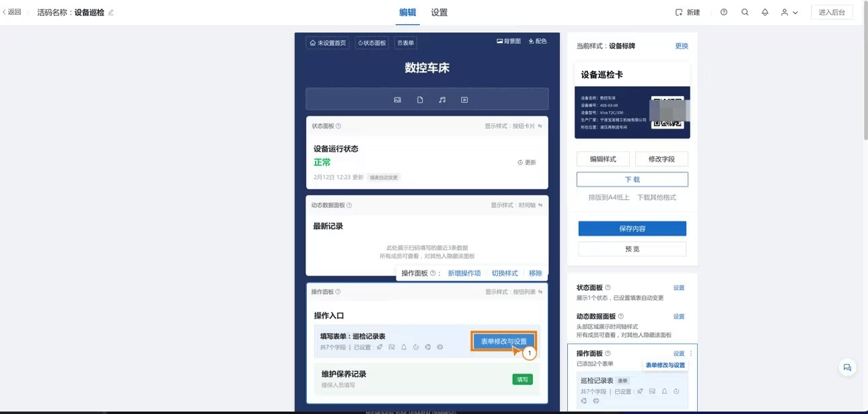Viewport: 868px width, 414px height.
Task: Click the 新建 button in header
Action: (x=688, y=12)
